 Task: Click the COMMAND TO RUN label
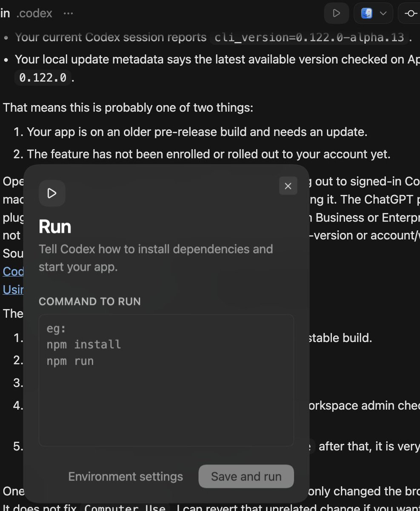[x=90, y=301]
